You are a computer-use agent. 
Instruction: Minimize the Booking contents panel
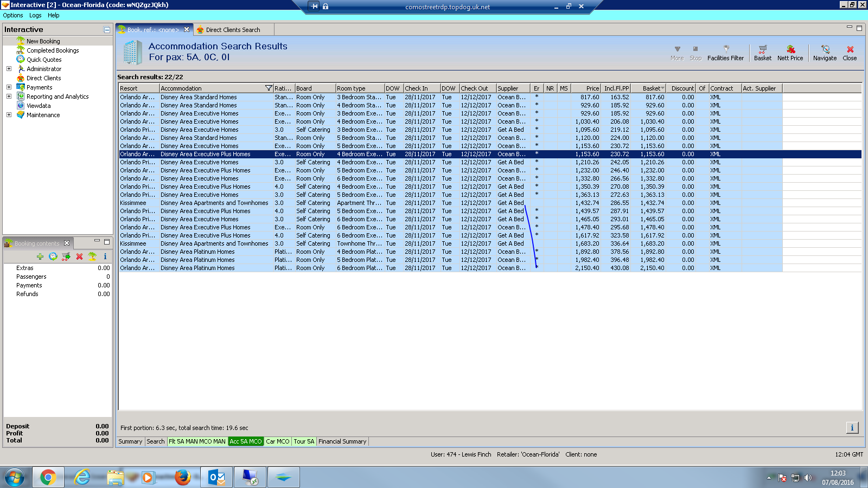(97, 241)
